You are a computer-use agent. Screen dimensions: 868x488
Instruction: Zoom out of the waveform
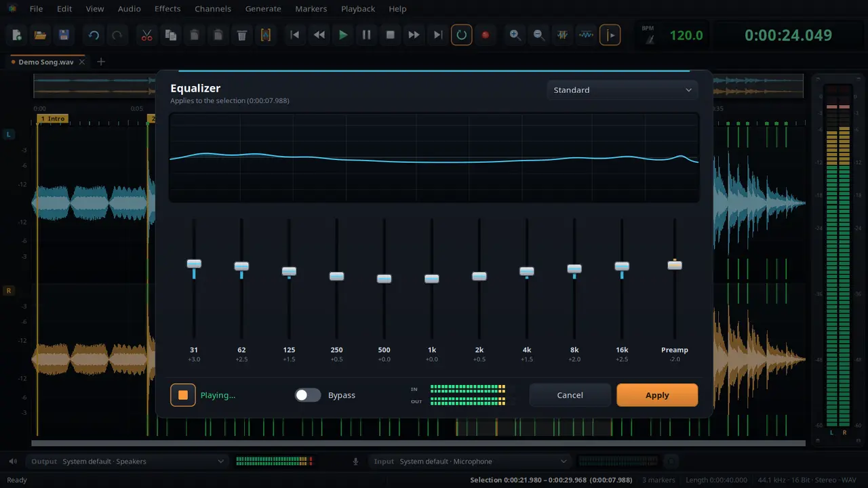click(539, 35)
